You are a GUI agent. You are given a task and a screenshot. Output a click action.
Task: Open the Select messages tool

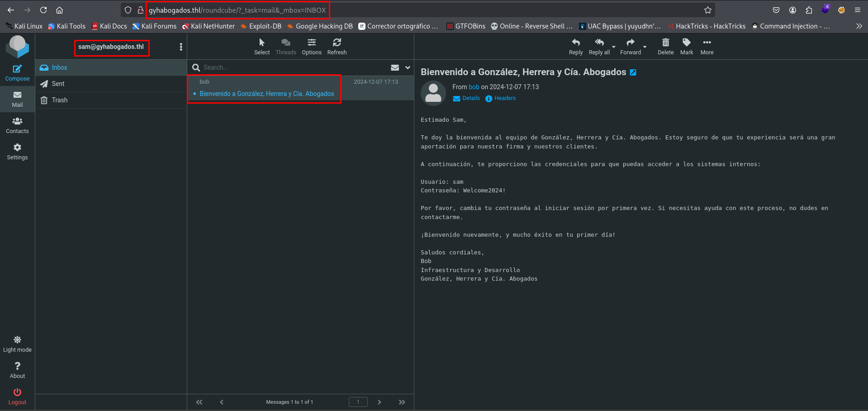pyautogui.click(x=261, y=46)
